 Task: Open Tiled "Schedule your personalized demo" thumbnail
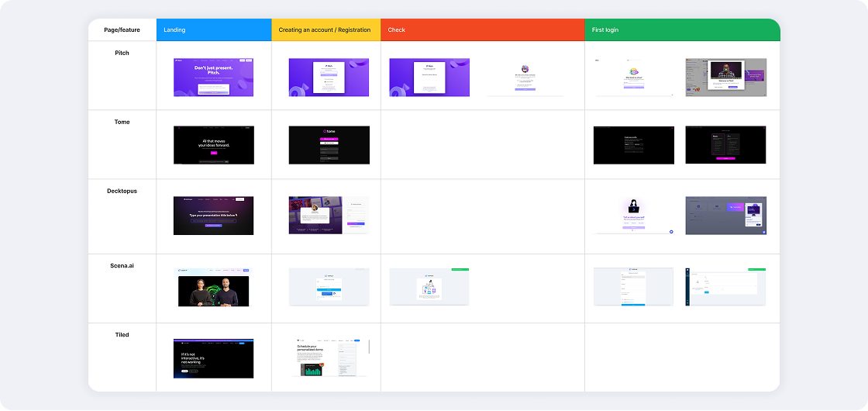(330, 358)
